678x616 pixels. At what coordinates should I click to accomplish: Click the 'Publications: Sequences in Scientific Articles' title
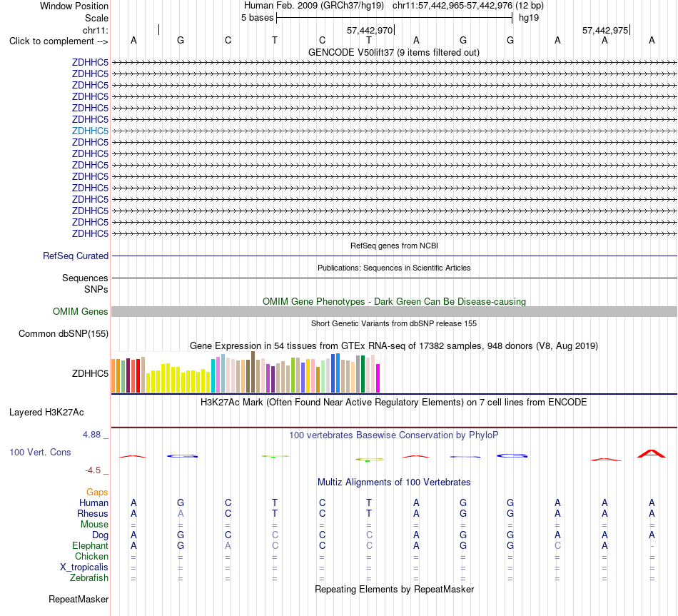[394, 268]
